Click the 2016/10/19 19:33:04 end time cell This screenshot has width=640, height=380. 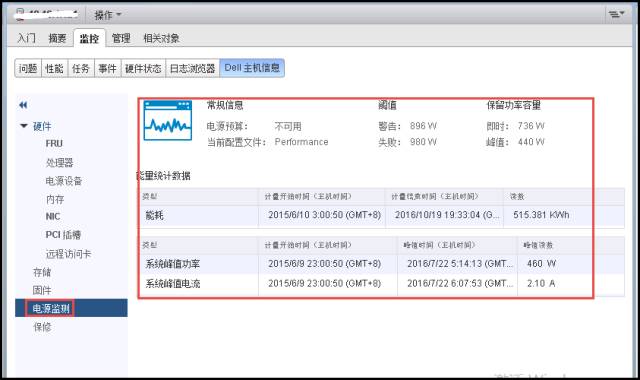pyautogui.click(x=447, y=215)
